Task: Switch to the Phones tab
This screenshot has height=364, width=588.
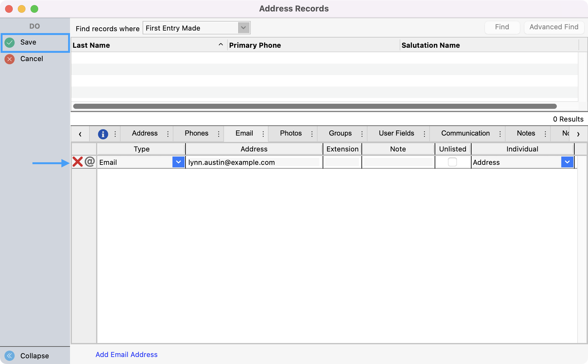Action: click(196, 133)
